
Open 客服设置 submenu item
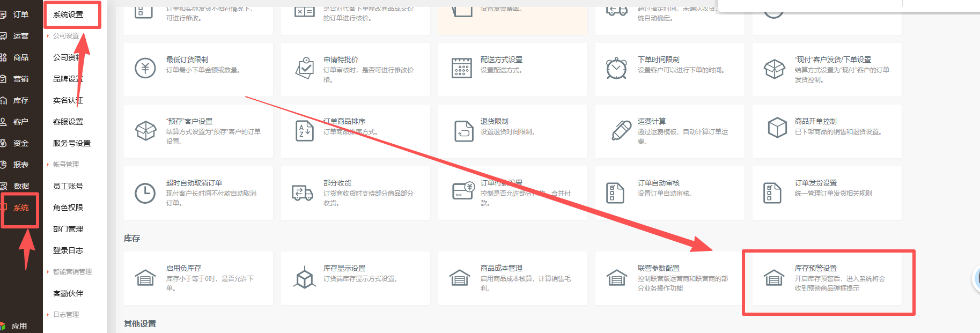click(68, 122)
